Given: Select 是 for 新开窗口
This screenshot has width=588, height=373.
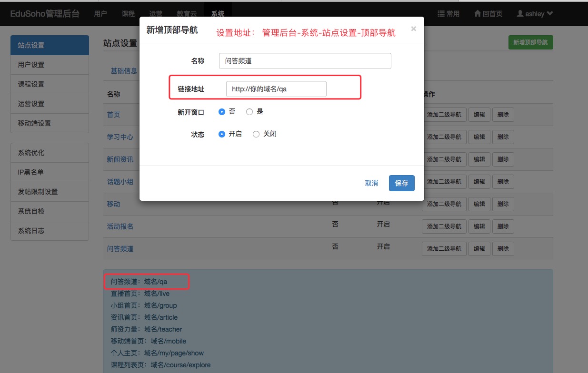Looking at the screenshot, I should coord(249,112).
